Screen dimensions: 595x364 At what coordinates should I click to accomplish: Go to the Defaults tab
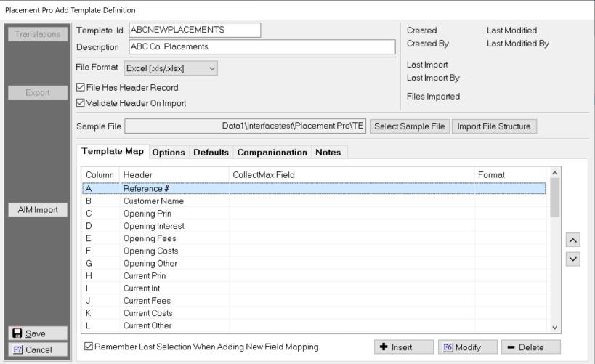click(x=211, y=153)
